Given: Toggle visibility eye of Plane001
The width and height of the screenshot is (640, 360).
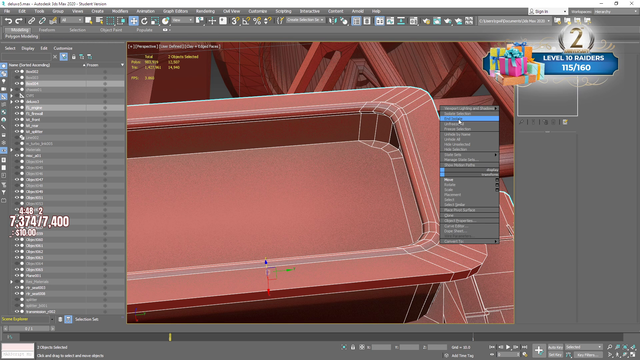Looking at the screenshot, I should pos(17,276).
